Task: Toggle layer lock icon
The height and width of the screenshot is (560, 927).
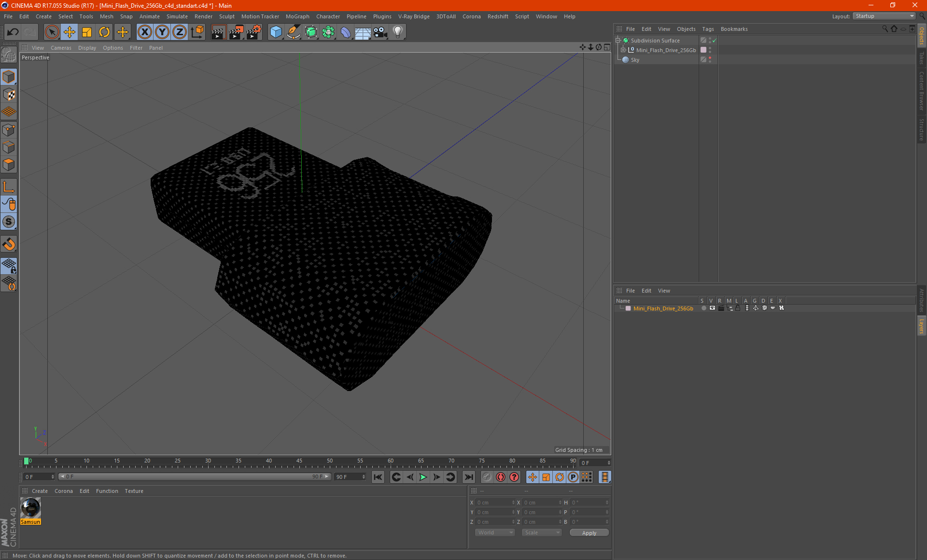Action: pyautogui.click(x=738, y=308)
